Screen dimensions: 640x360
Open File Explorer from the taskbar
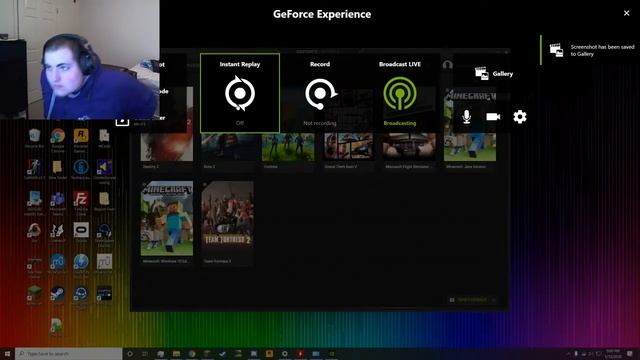pyautogui.click(x=176, y=353)
